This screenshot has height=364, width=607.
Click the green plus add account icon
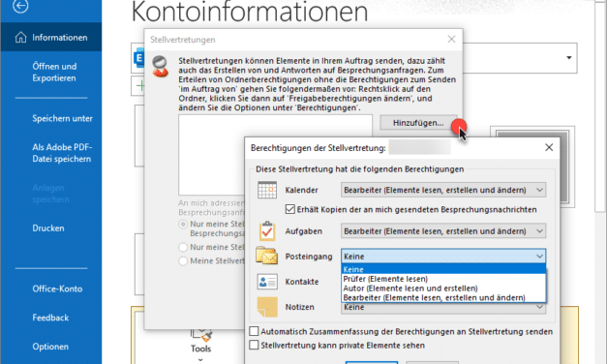click(x=140, y=85)
